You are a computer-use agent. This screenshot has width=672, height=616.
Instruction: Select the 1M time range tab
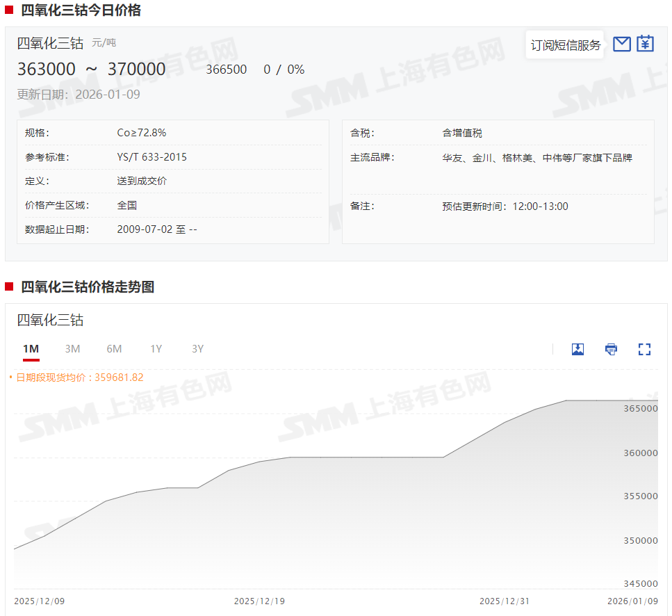coord(31,349)
